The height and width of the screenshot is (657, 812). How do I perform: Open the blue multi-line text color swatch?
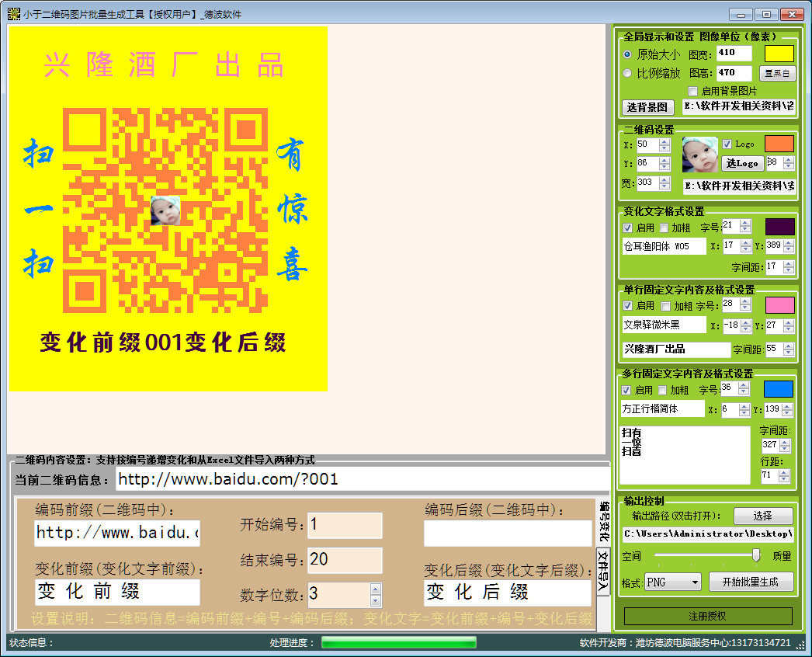point(778,389)
